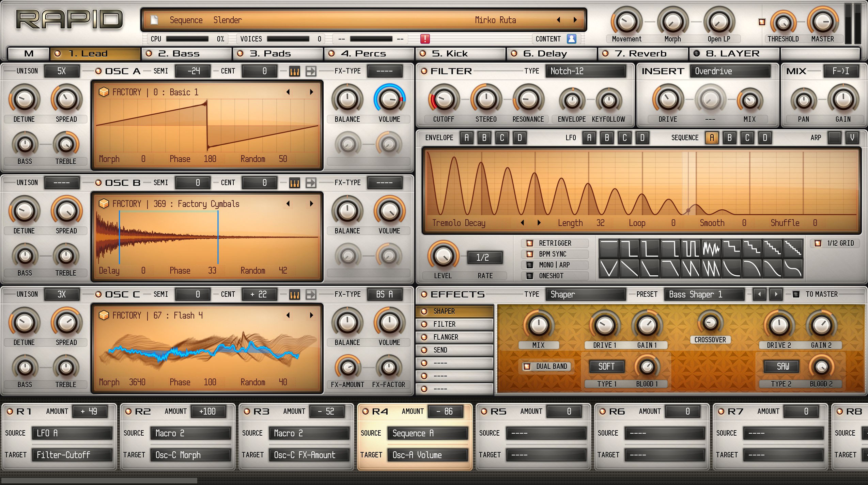Click the horizontal scrollbar at the bottom

click(99, 481)
